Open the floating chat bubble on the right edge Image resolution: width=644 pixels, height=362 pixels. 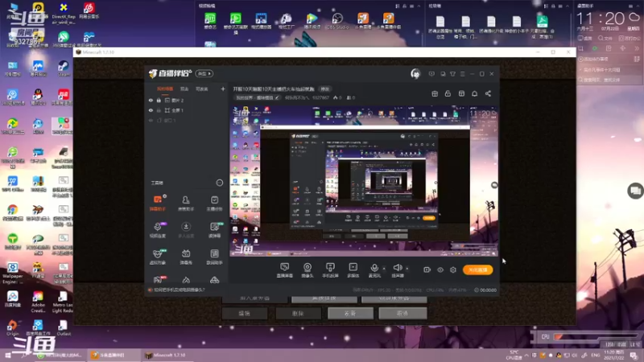(635, 191)
